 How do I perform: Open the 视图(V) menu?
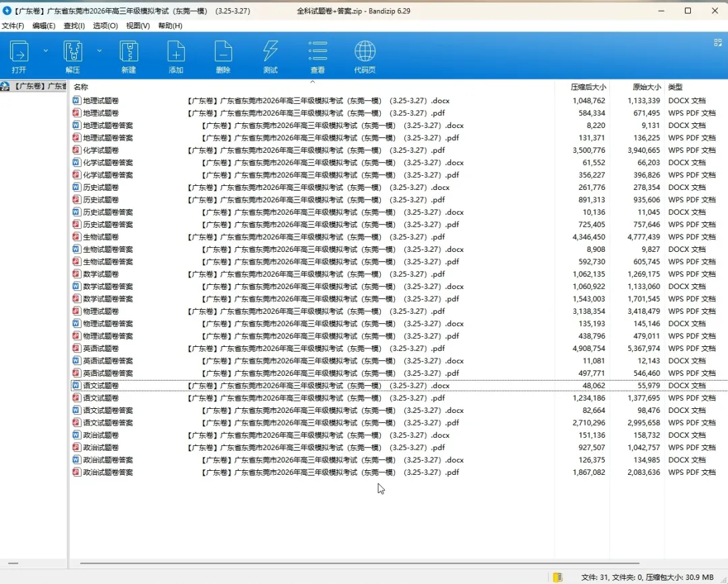[138, 26]
